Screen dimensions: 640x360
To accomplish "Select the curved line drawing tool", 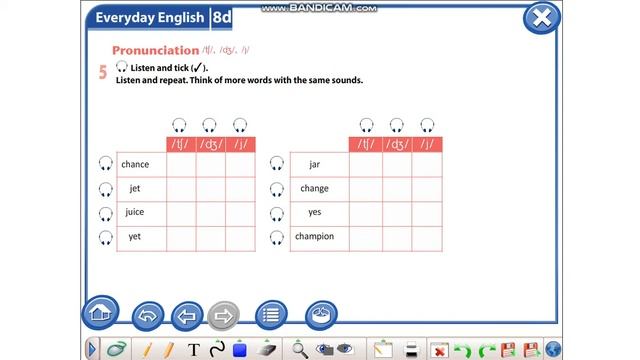I will [217, 349].
